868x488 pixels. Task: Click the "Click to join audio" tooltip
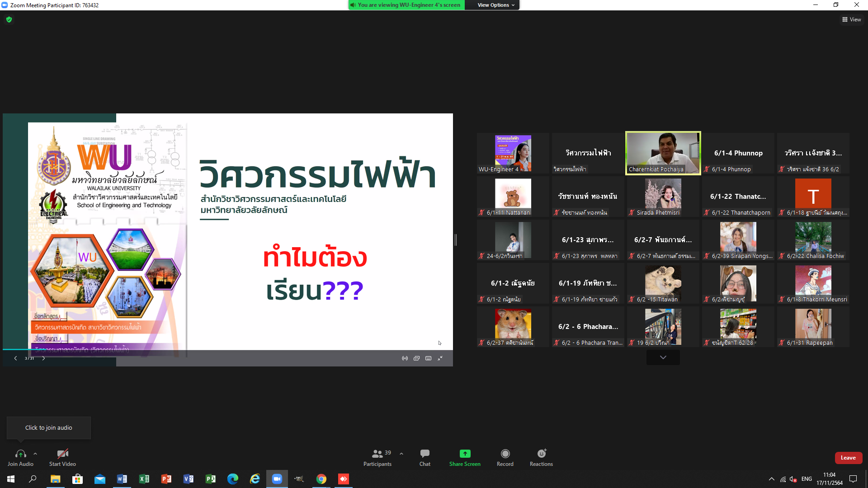(48, 427)
